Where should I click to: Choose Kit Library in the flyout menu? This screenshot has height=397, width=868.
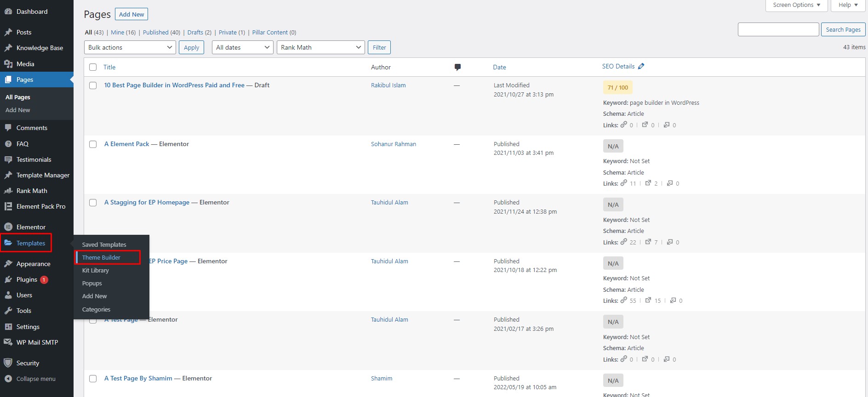(x=96, y=270)
